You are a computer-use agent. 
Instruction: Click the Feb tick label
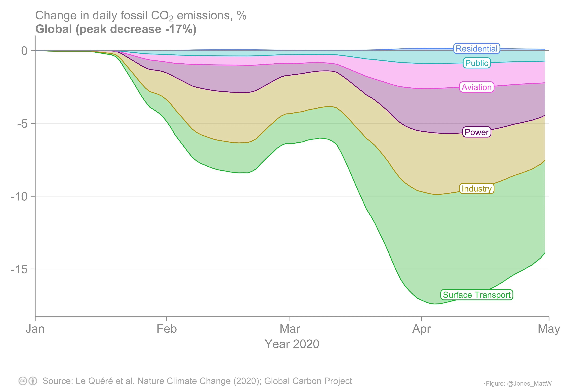167,329
